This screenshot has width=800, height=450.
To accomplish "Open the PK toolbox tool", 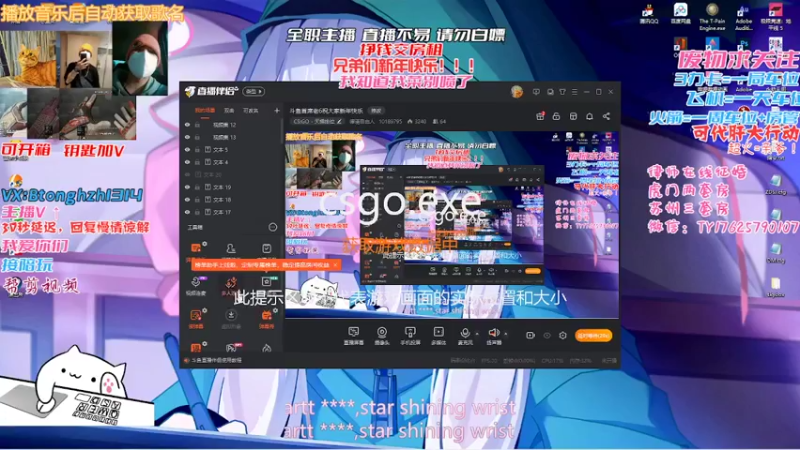I will click(x=231, y=348).
